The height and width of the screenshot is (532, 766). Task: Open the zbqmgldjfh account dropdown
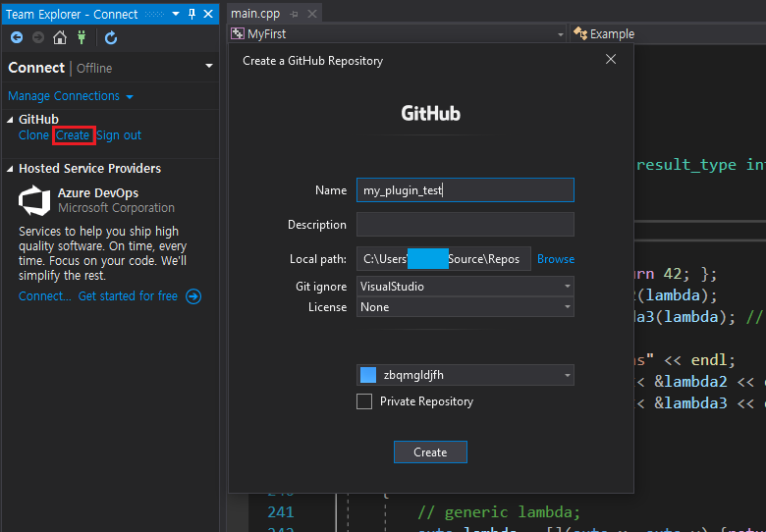tap(465, 375)
